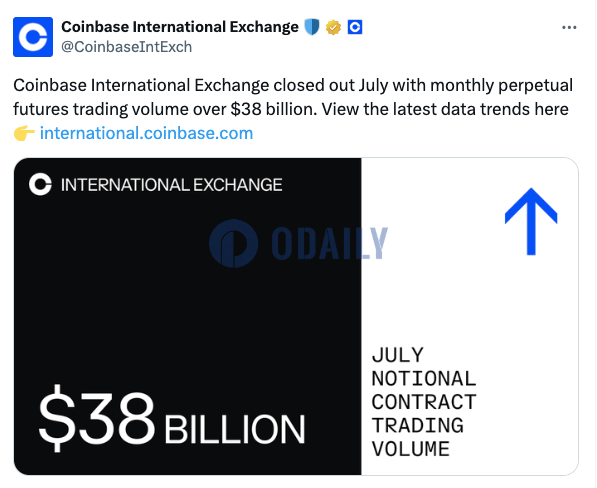
Task: Click the BILLION word in the image
Action: (235, 430)
